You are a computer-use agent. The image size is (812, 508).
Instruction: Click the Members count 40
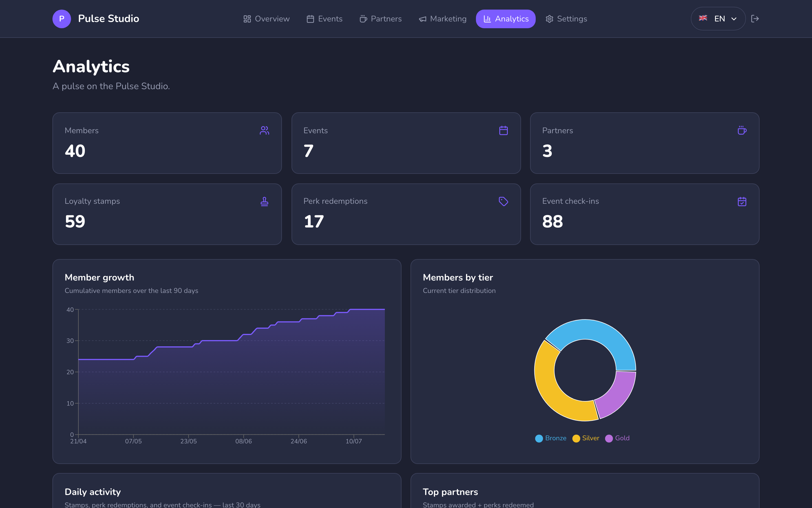(x=75, y=150)
